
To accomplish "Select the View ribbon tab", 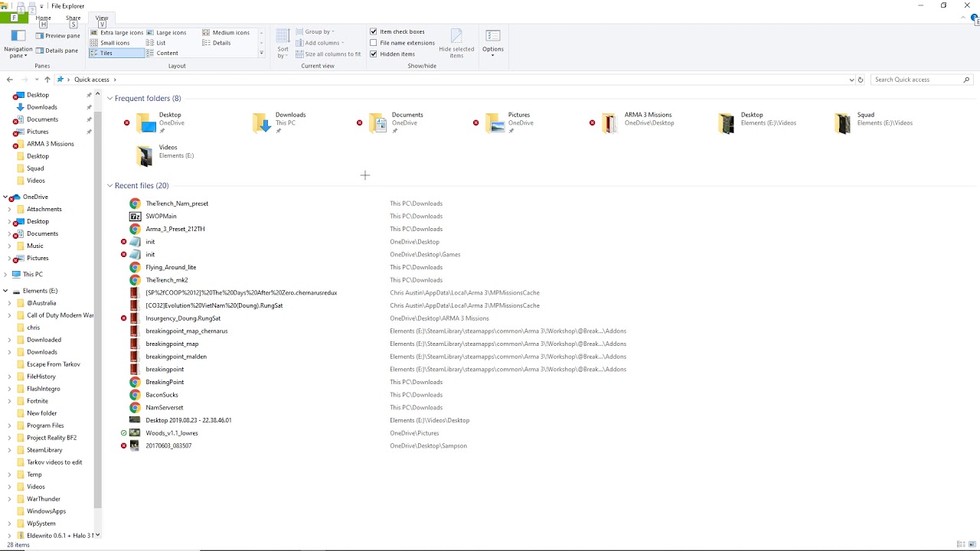I will point(102,18).
